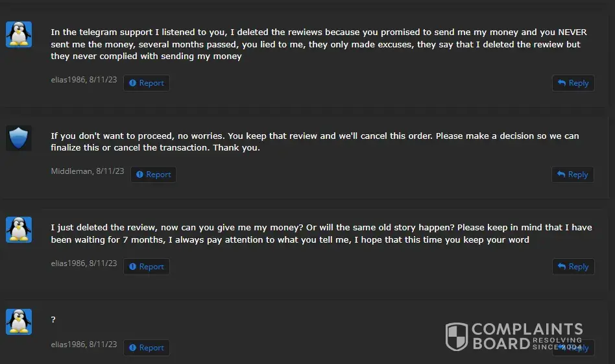
Task: Report the 'I just deleted the review' comment
Action: pos(147,267)
